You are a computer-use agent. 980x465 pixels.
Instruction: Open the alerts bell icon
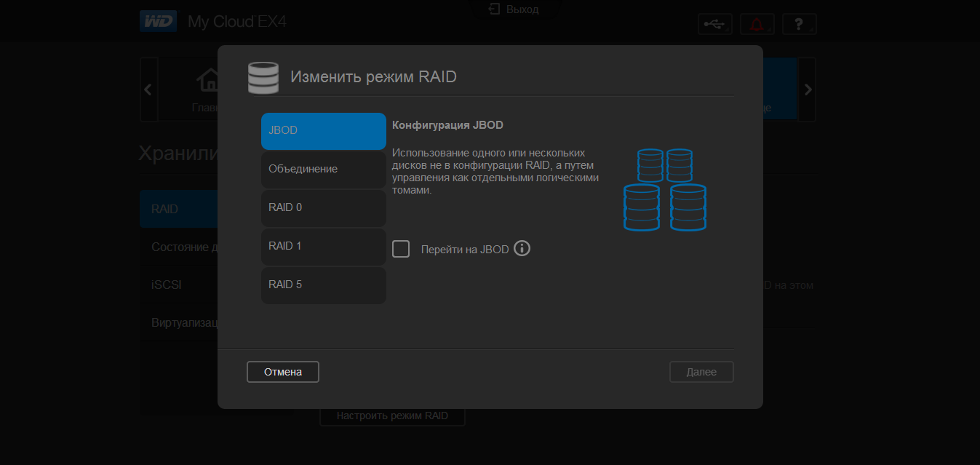click(757, 24)
